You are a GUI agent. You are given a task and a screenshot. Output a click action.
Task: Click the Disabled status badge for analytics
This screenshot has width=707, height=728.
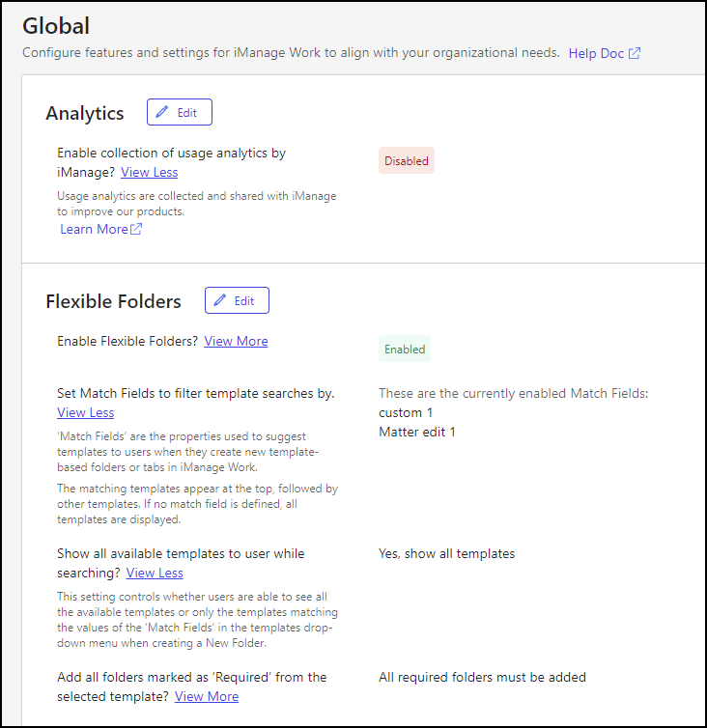point(407,161)
